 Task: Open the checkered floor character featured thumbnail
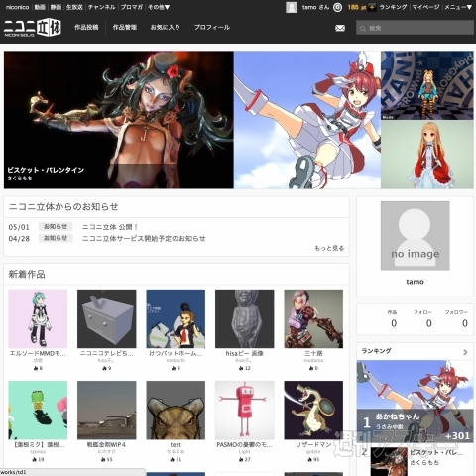[427, 85]
